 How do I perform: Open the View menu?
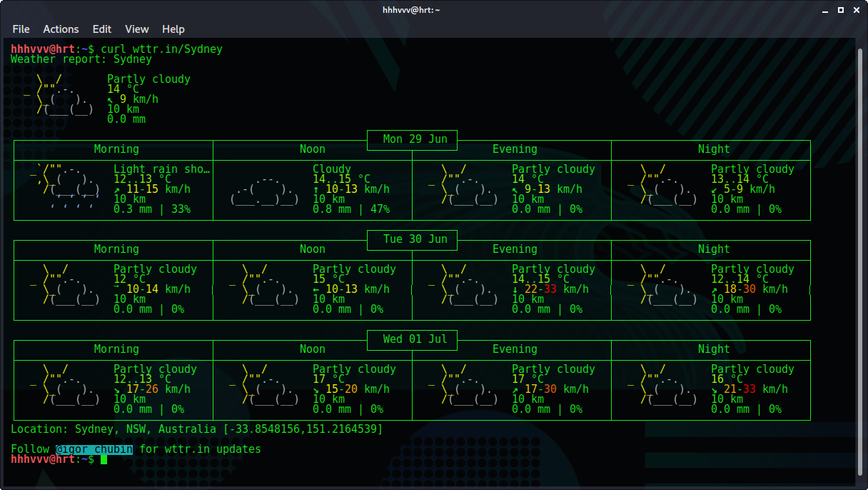coord(137,29)
